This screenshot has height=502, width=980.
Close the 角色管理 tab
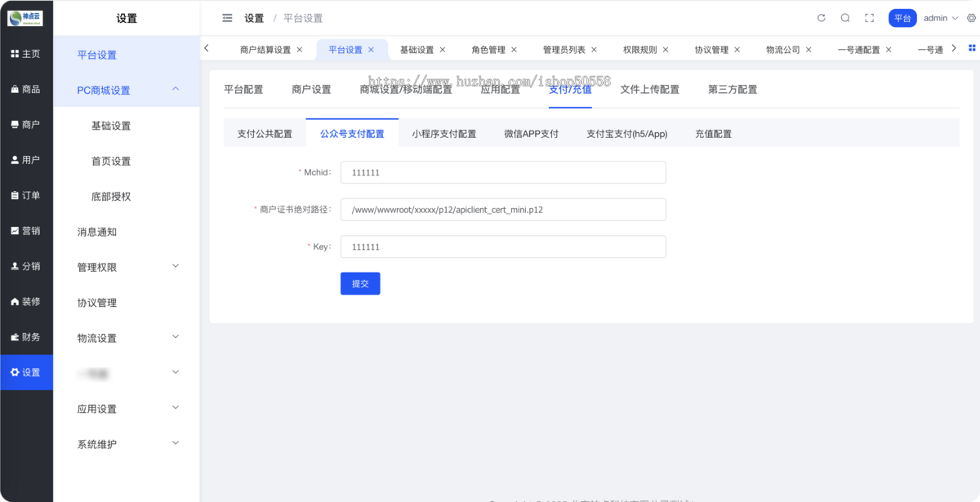click(x=514, y=50)
